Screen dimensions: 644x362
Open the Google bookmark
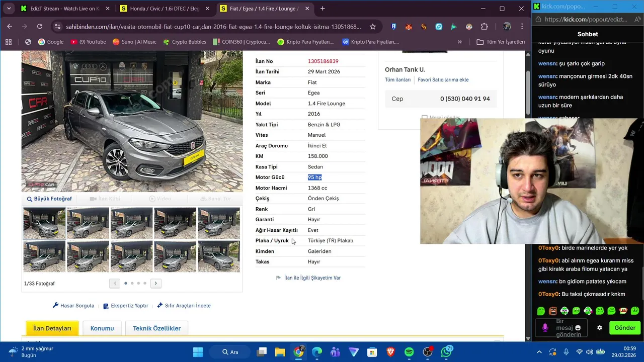tap(51, 42)
